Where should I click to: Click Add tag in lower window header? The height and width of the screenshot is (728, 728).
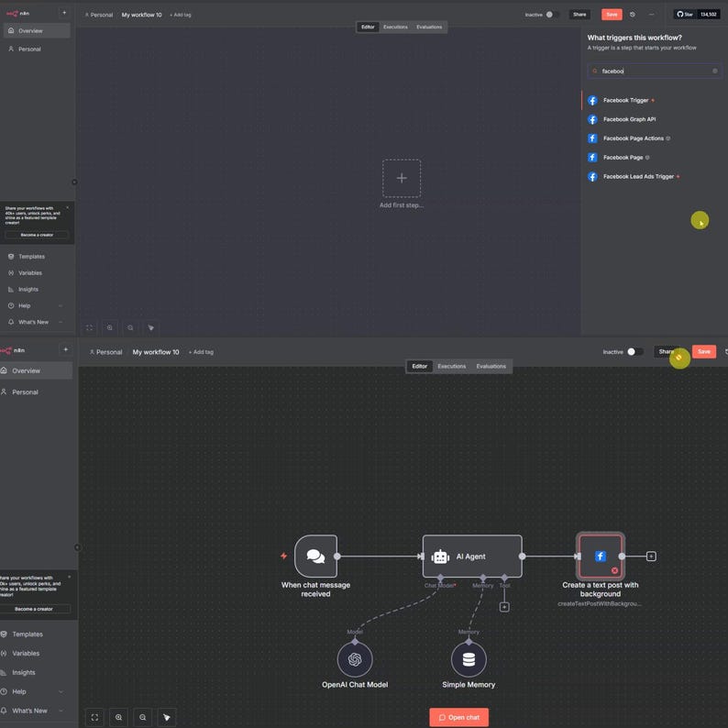201,352
